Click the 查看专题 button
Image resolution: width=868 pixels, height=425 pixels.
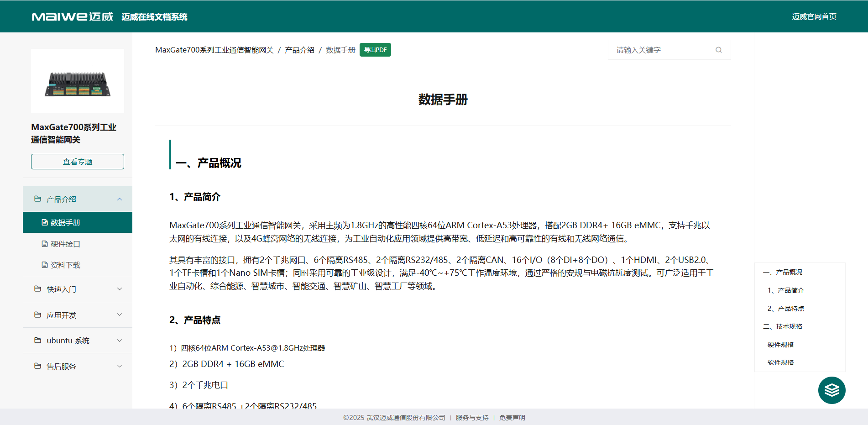78,162
